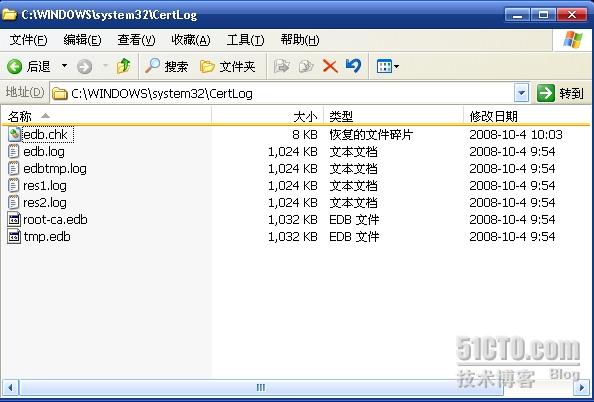Open the 工具(T) menu
Screen dimensions: 594x402
(x=245, y=40)
